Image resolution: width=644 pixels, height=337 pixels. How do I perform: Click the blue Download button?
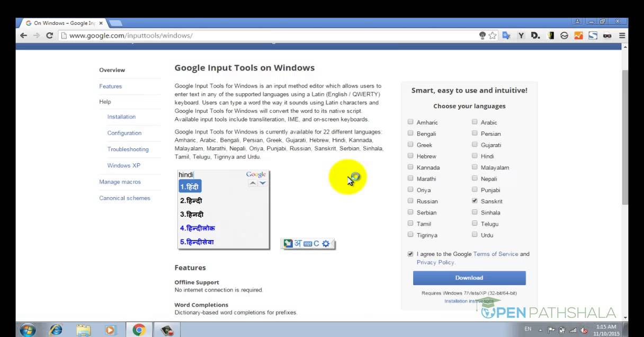pos(469,278)
